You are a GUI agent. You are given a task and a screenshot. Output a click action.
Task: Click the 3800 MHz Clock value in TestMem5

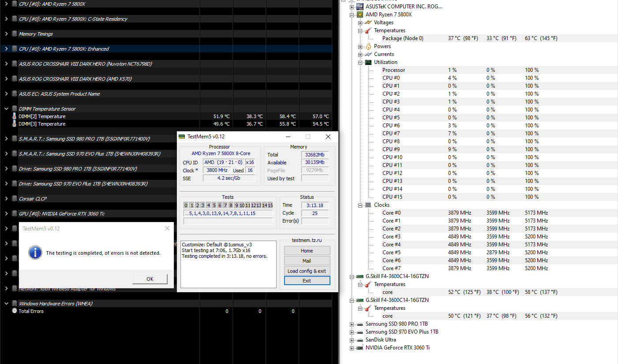[216, 170]
